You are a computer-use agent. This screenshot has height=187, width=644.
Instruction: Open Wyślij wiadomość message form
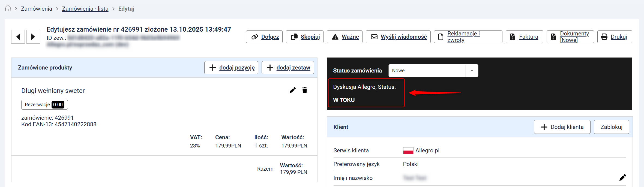tap(398, 37)
